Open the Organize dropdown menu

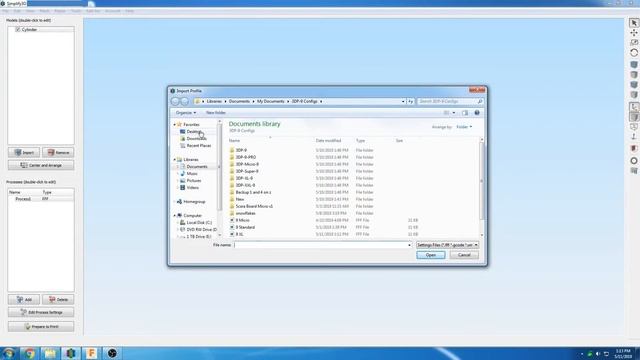coord(186,113)
